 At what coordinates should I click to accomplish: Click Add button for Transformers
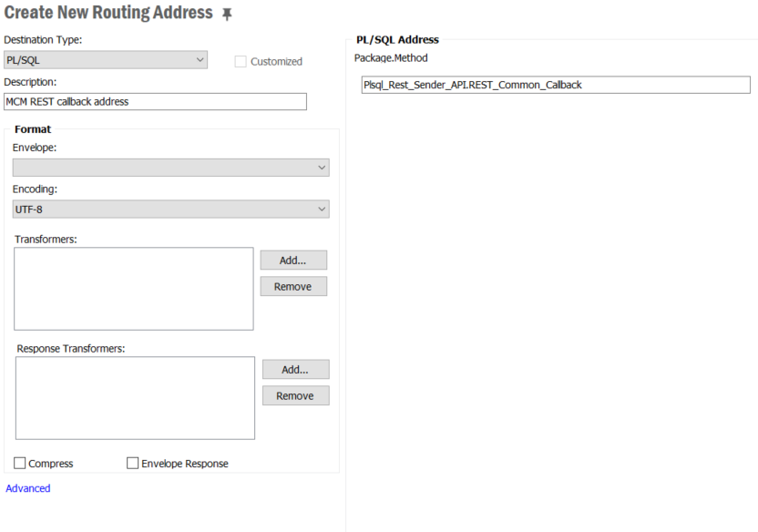[x=293, y=260]
